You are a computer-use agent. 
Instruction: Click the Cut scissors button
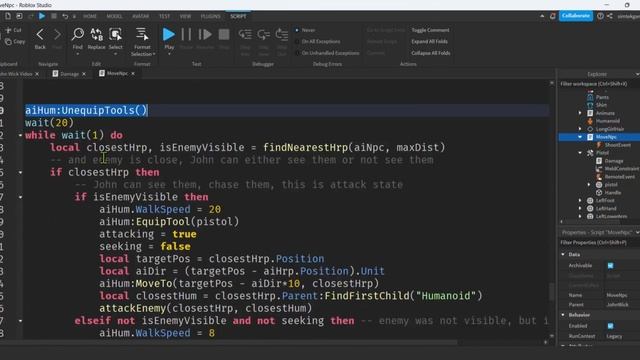tap(13, 30)
